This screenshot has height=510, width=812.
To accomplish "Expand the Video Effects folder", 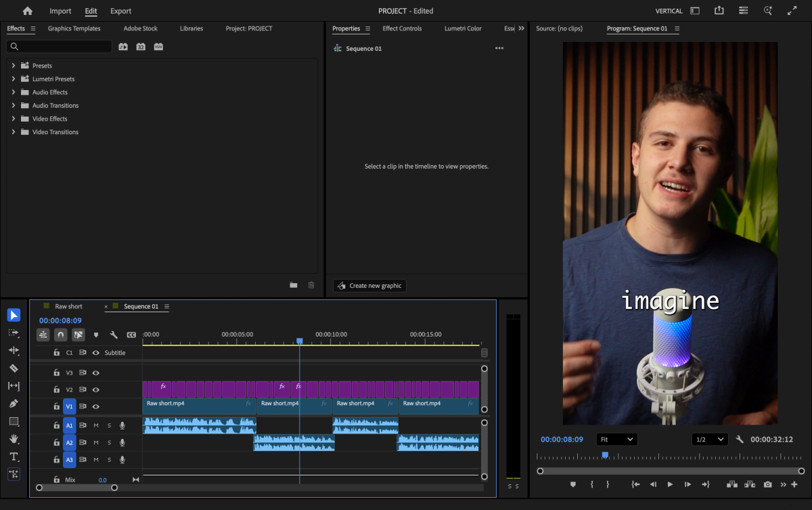I will (13, 119).
